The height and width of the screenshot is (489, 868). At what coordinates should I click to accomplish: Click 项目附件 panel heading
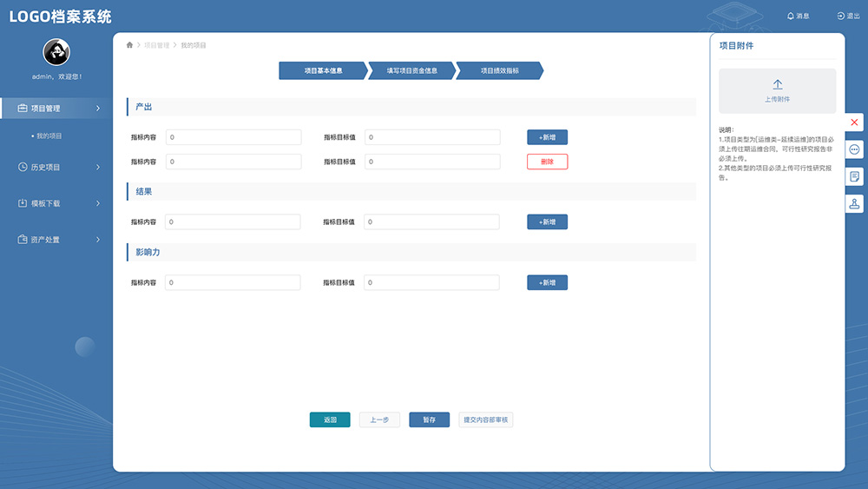click(x=736, y=45)
